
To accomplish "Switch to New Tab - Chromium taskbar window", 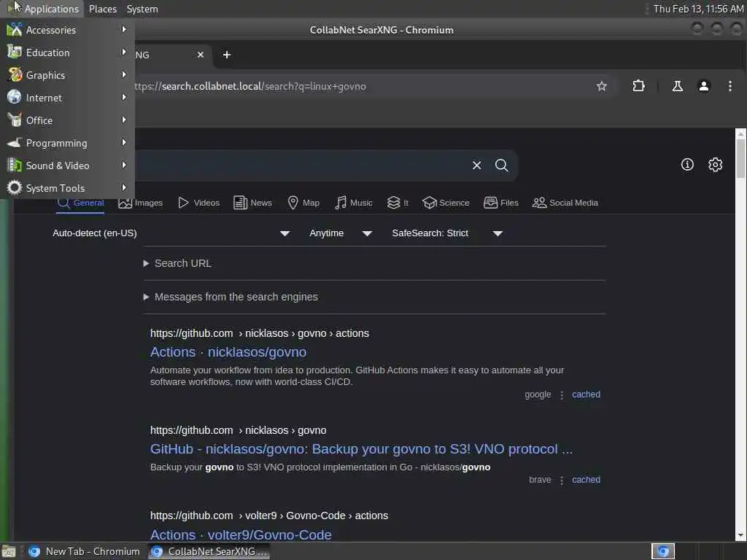I will 85,551.
